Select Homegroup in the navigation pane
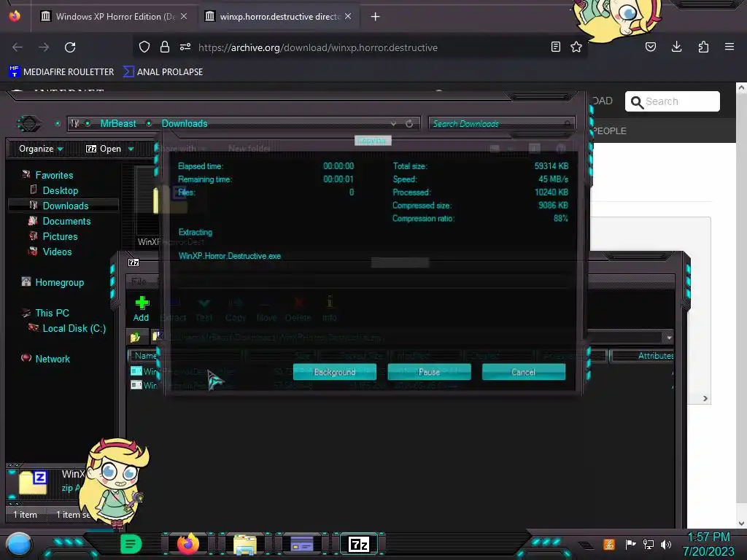The width and height of the screenshot is (747, 560). [x=59, y=282]
